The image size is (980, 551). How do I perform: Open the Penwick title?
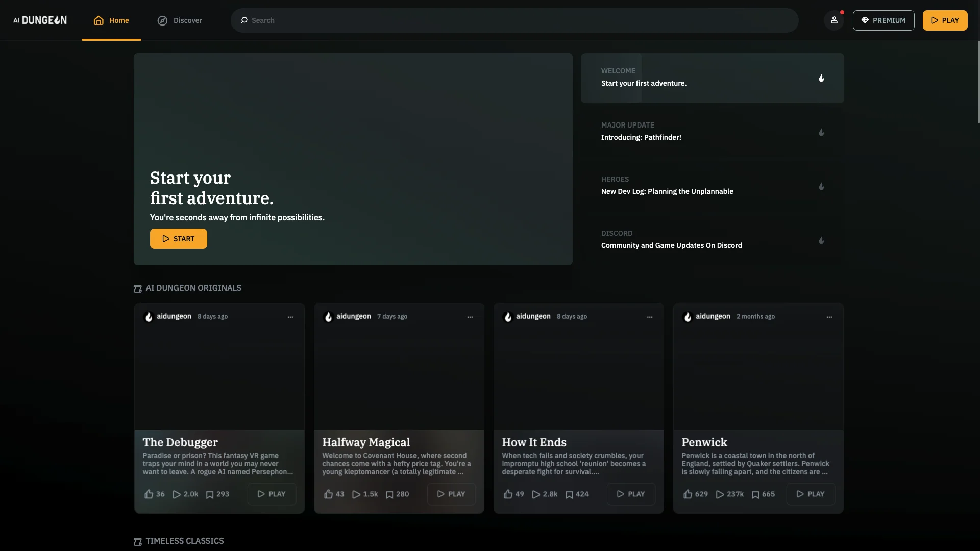click(704, 442)
